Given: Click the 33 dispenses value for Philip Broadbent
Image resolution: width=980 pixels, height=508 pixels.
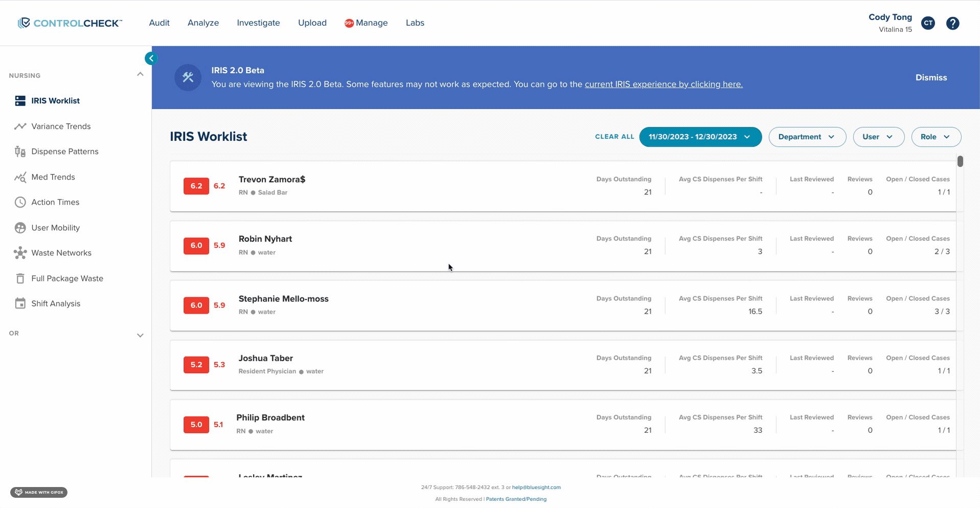Looking at the screenshot, I should (x=758, y=431).
